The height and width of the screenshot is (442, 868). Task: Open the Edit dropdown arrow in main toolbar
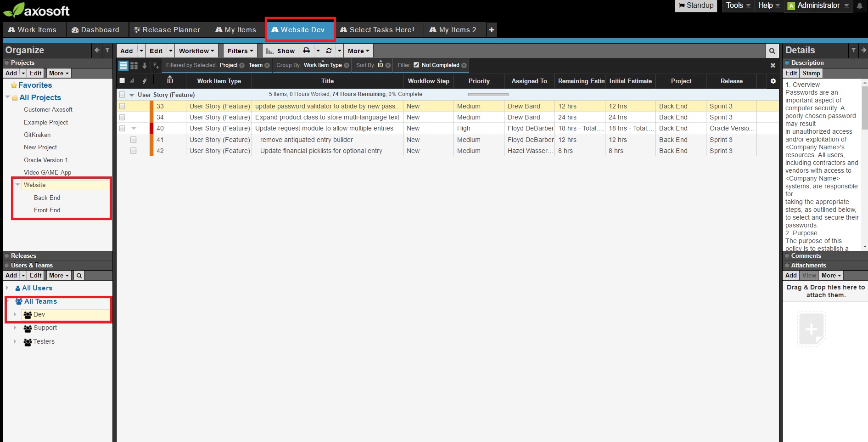pyautogui.click(x=171, y=51)
